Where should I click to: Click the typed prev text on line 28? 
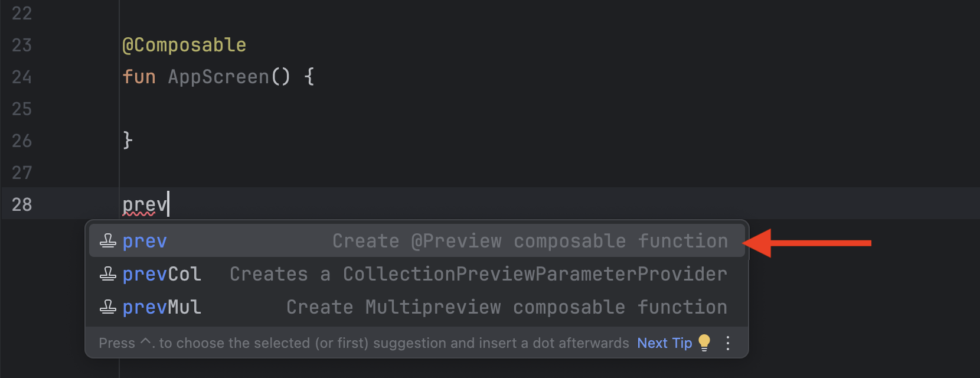144,204
